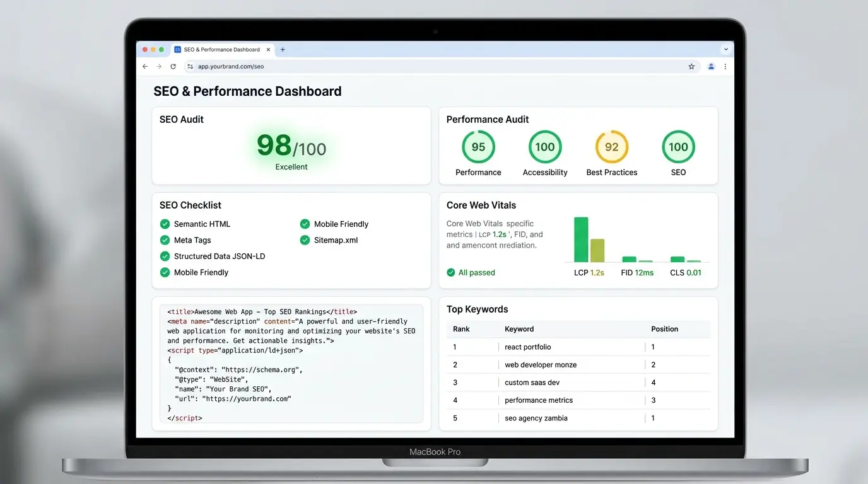Click the FID 12ms chart label
Screen dimensions: 868x484
pos(637,273)
